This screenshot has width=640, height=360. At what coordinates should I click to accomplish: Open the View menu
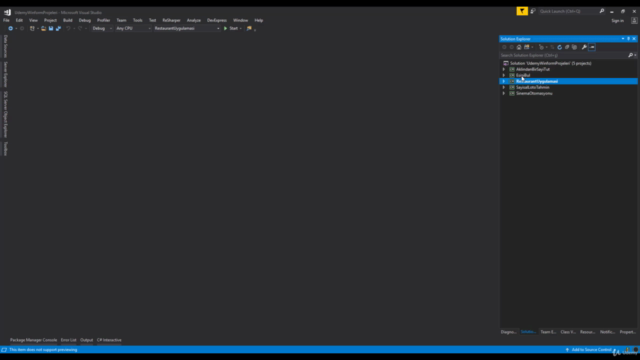click(33, 20)
